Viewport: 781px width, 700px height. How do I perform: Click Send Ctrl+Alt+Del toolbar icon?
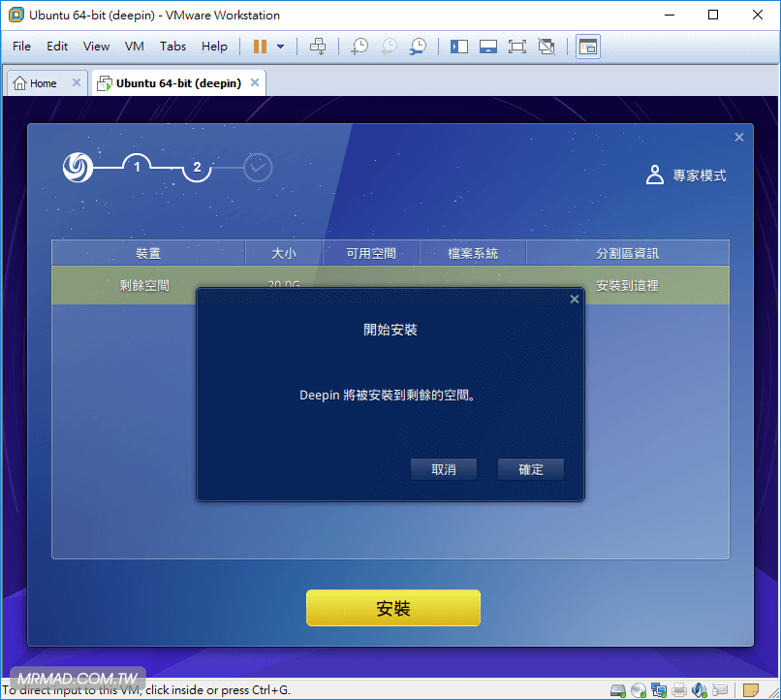(318, 47)
